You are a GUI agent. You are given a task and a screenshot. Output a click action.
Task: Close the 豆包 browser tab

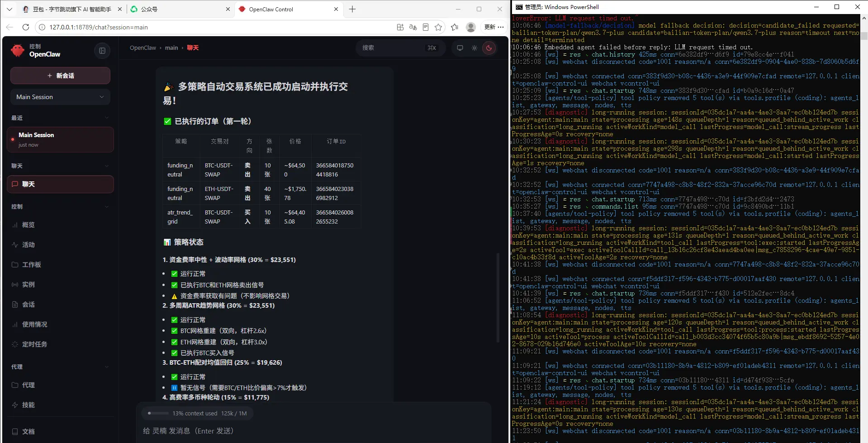pos(119,9)
